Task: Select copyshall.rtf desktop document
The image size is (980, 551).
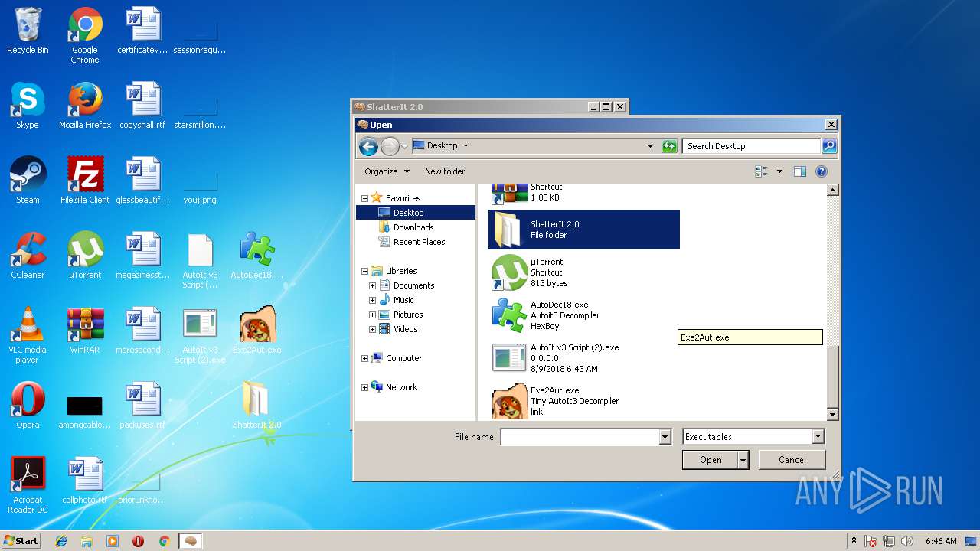Action: [x=142, y=106]
